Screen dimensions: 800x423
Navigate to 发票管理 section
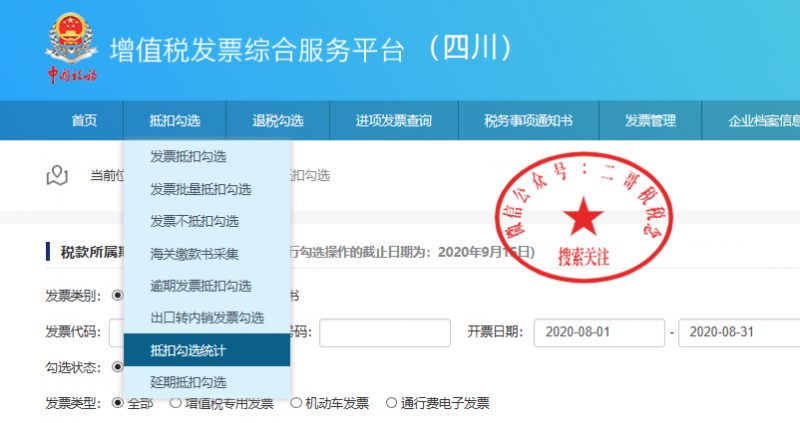pyautogui.click(x=650, y=121)
